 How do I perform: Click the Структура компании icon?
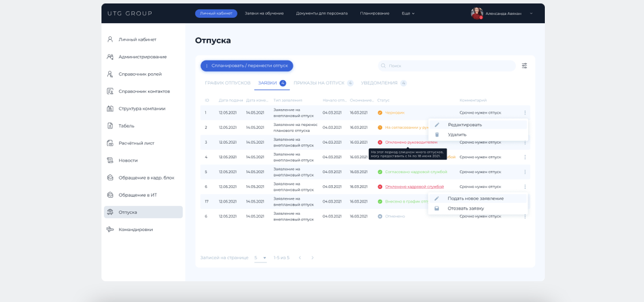[x=110, y=109]
